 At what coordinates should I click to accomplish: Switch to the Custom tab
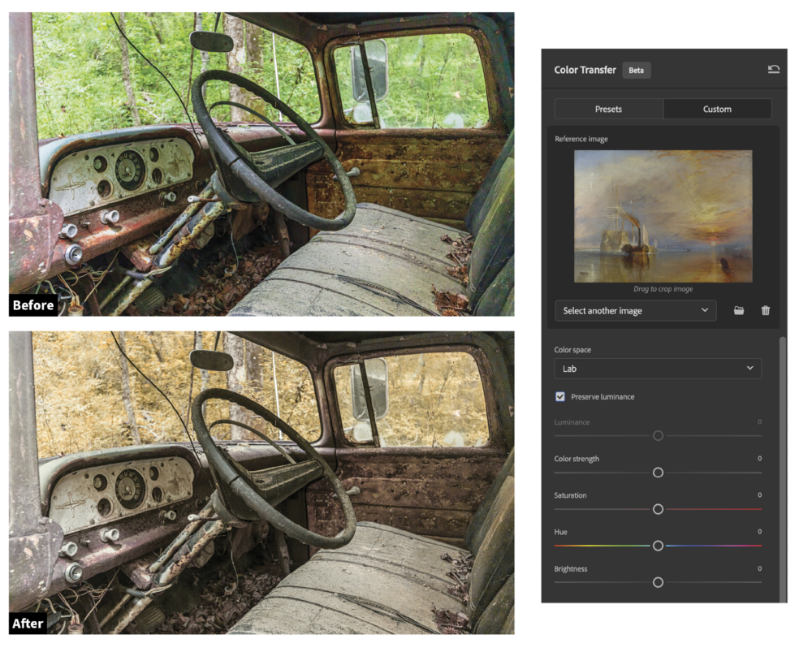[717, 110]
